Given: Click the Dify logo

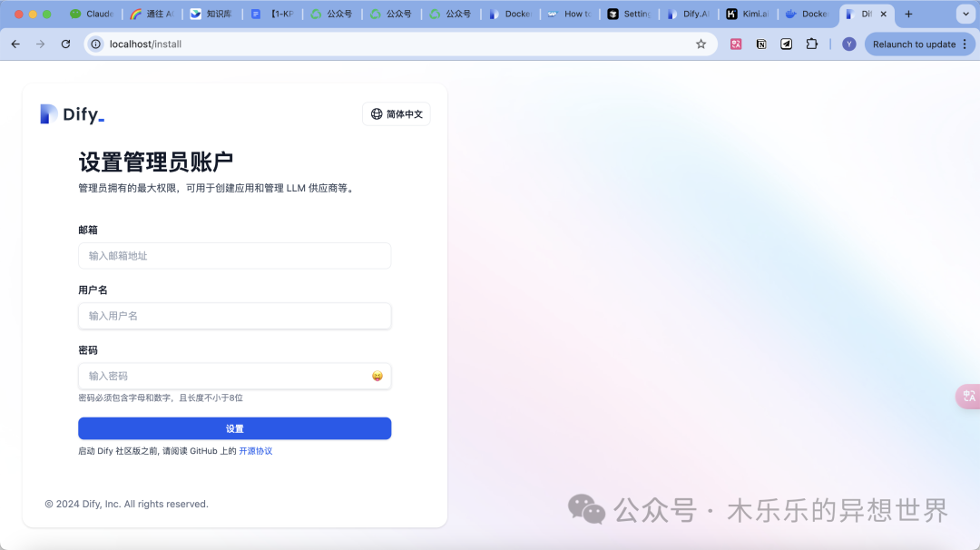Looking at the screenshot, I should [x=72, y=113].
